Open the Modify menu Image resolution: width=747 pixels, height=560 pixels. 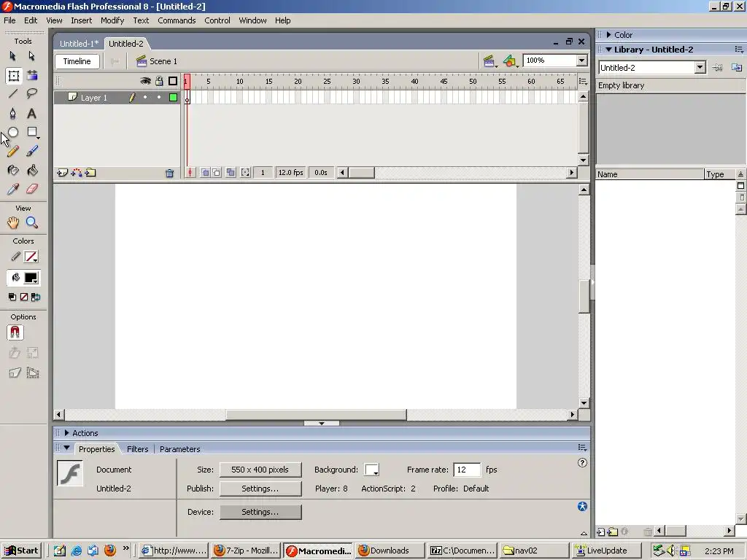(x=112, y=20)
